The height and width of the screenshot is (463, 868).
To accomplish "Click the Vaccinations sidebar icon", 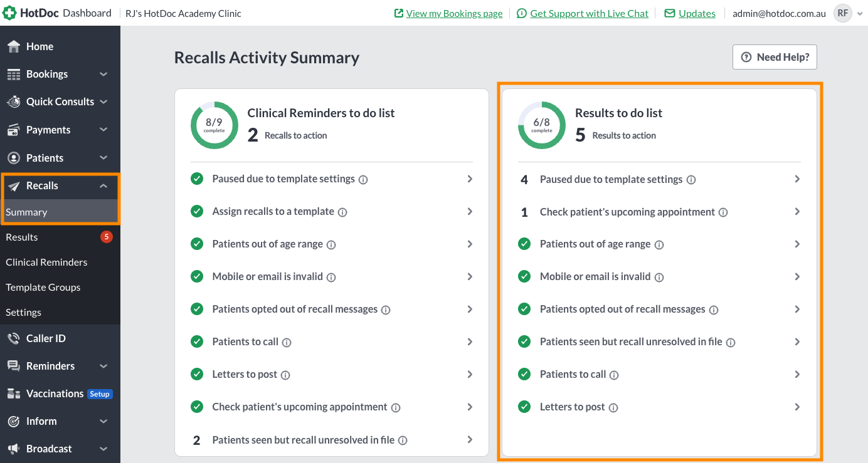I will (14, 393).
